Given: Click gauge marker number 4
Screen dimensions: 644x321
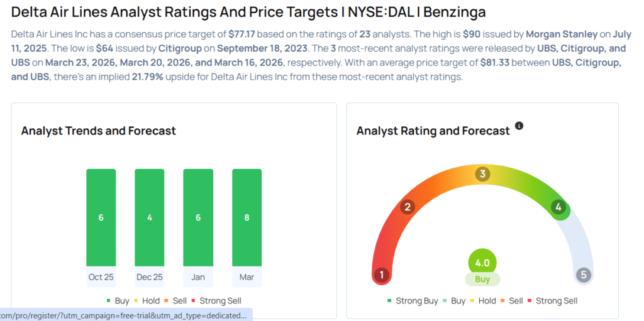Looking at the screenshot, I should tap(558, 207).
